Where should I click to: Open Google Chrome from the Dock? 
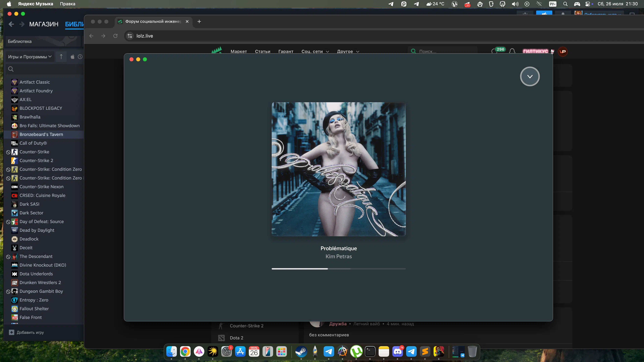(185, 352)
